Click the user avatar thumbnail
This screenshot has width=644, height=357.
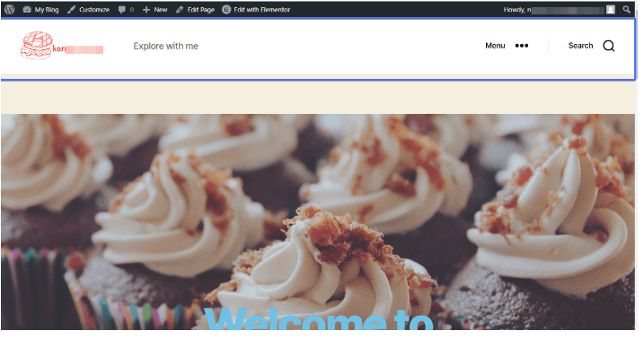611,10
